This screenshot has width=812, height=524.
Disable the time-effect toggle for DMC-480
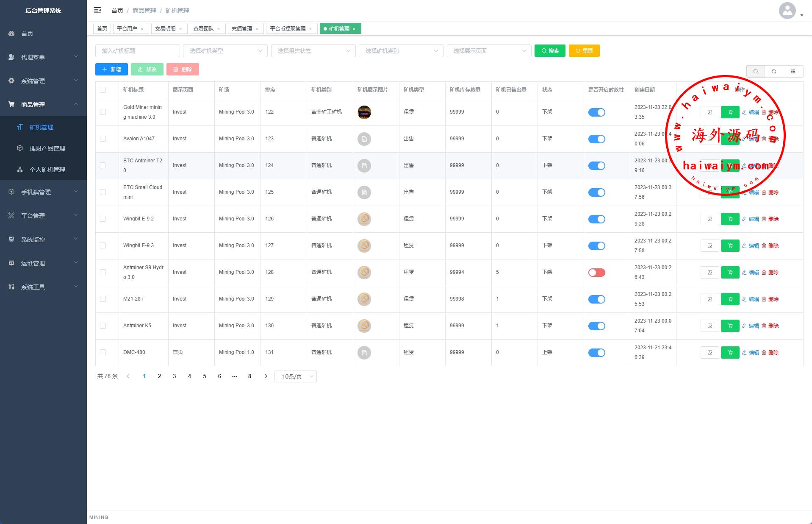point(596,353)
